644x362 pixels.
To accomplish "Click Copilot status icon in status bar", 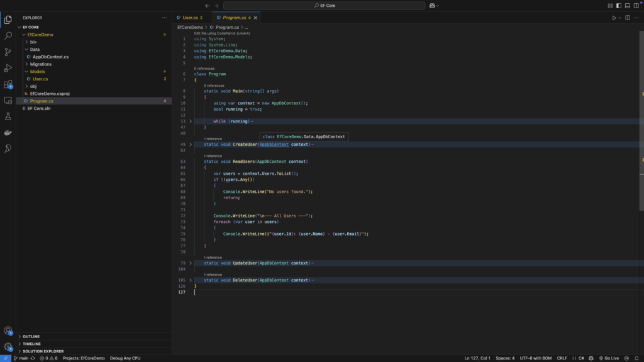I will tap(591, 358).
